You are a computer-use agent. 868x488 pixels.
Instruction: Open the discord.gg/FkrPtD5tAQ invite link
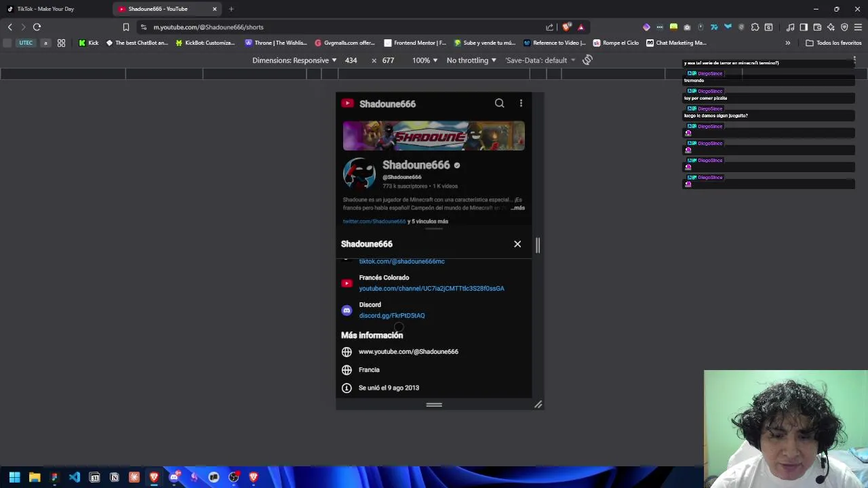pos(392,315)
